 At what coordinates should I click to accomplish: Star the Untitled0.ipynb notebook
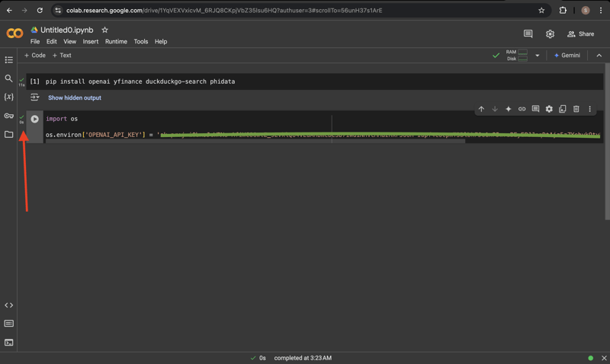[105, 30]
